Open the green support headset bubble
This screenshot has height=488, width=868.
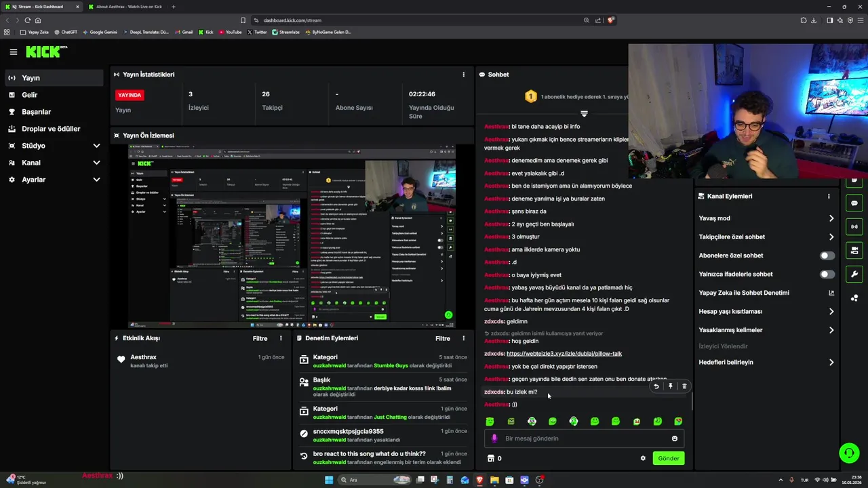point(849,452)
